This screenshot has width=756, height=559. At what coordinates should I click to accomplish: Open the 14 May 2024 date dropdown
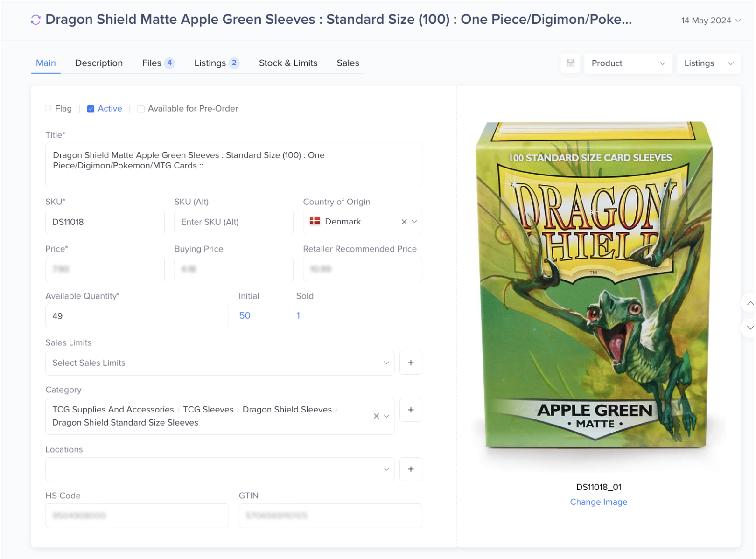click(711, 20)
